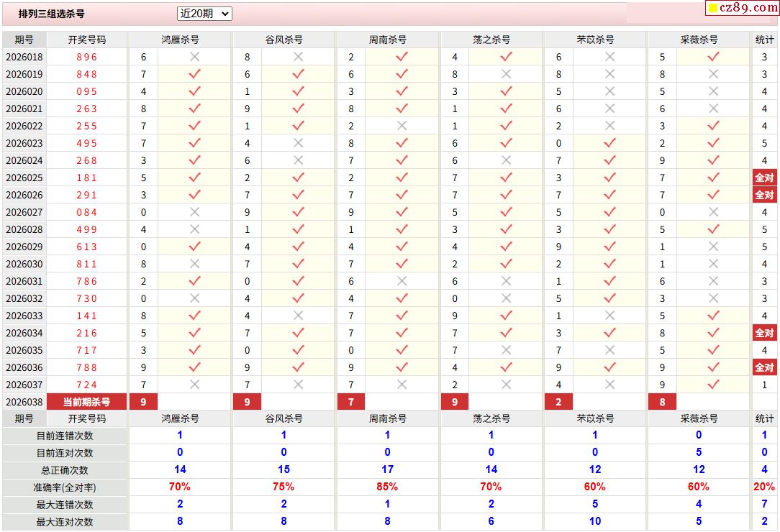The height and width of the screenshot is (532, 780).
Task: Open the 近20期 period dropdown
Action: [x=204, y=14]
